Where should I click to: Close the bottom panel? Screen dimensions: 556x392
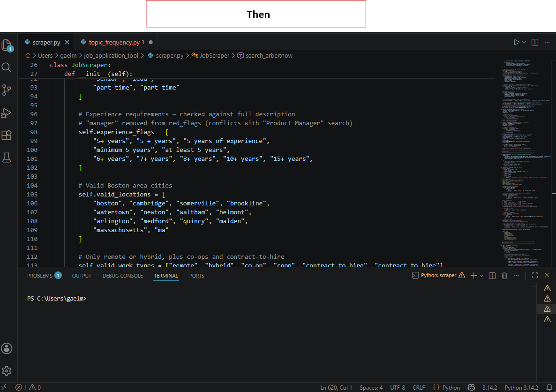[547, 276]
